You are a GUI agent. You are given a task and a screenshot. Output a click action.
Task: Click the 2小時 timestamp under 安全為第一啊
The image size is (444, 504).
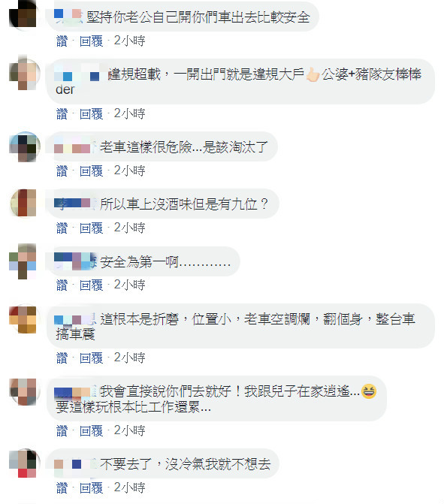pyautogui.click(x=129, y=285)
